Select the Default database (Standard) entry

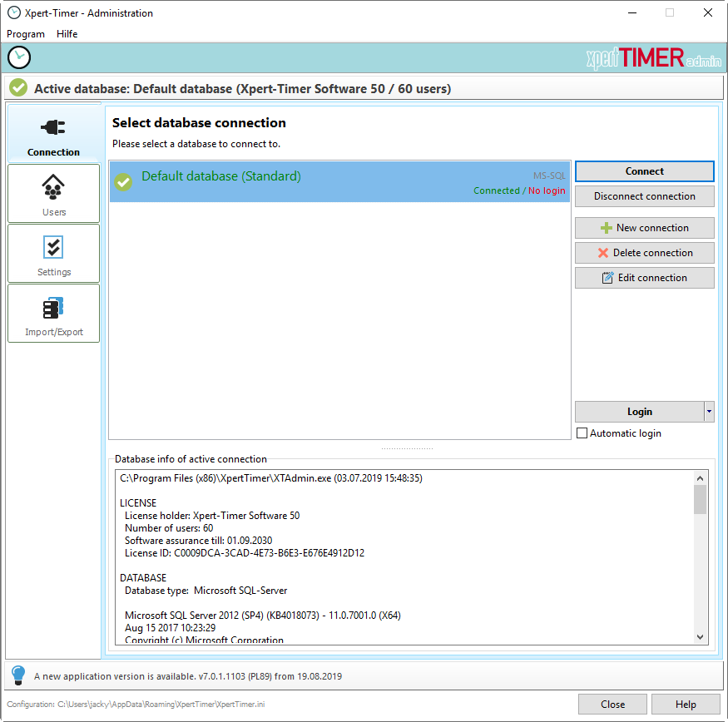point(333,181)
